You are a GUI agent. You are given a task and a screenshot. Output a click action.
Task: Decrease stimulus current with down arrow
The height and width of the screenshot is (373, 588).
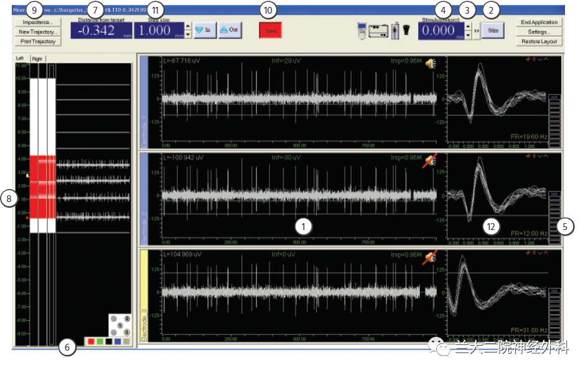pos(468,35)
